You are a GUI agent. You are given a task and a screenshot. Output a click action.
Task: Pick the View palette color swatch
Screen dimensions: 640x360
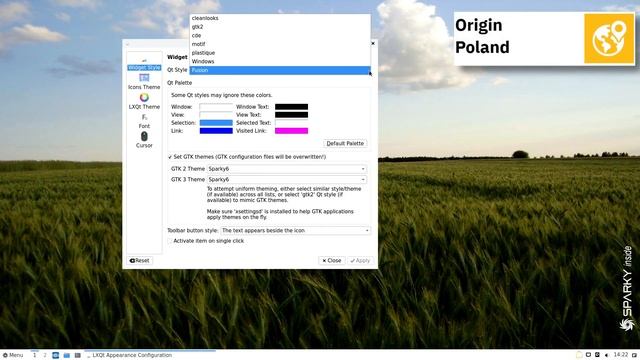tap(216, 115)
